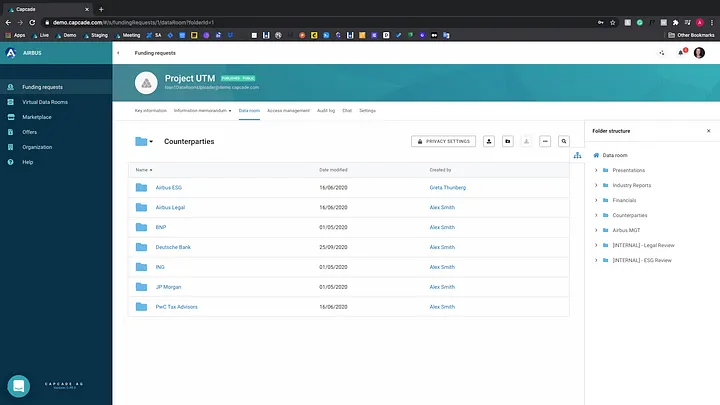Toggle the folder structure tree icon
720x405 pixels.
click(x=577, y=155)
